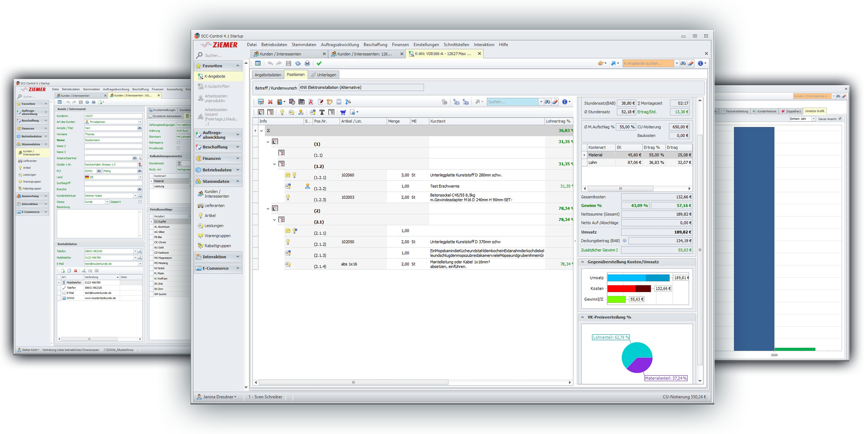
Task: Click the red letter A font icon
Action: coord(311,102)
